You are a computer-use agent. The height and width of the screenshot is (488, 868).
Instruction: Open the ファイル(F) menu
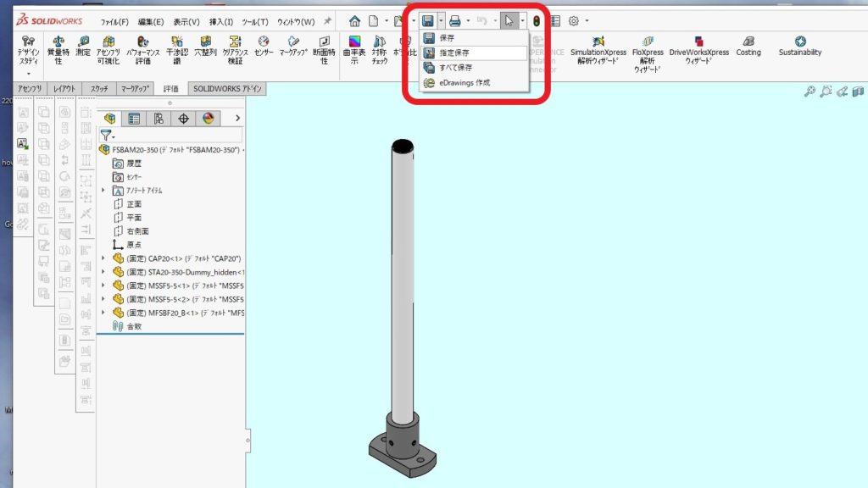coord(114,21)
